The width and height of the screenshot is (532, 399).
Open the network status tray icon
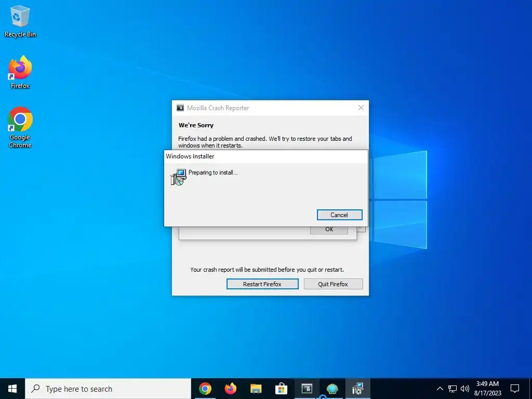pyautogui.click(x=453, y=389)
